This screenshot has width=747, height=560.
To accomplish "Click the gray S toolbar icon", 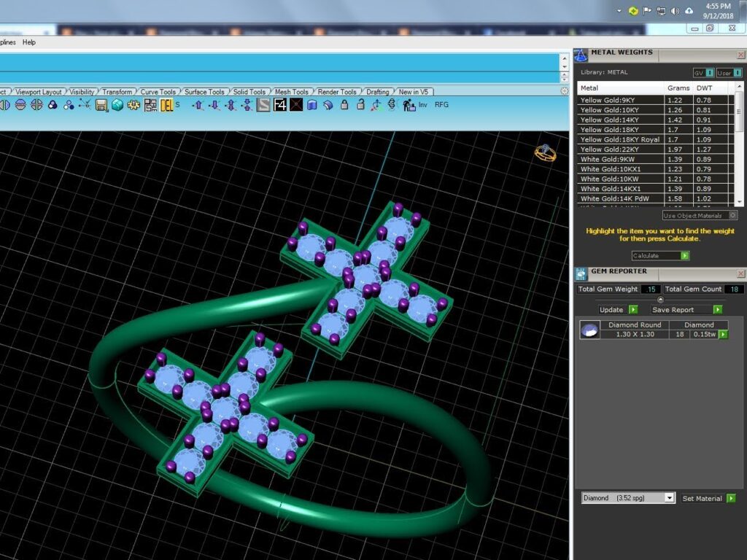I will pos(263,105).
